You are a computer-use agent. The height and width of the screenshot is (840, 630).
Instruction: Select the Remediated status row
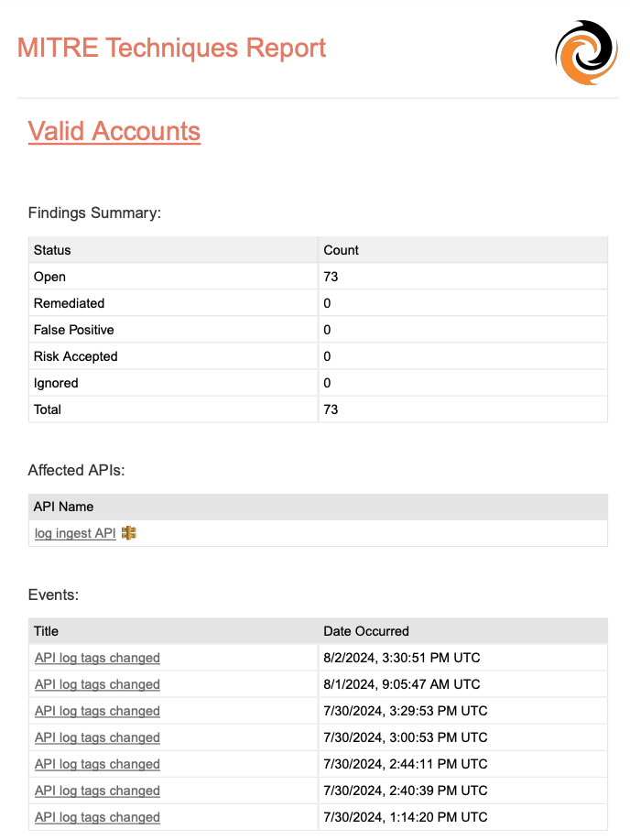70,303
